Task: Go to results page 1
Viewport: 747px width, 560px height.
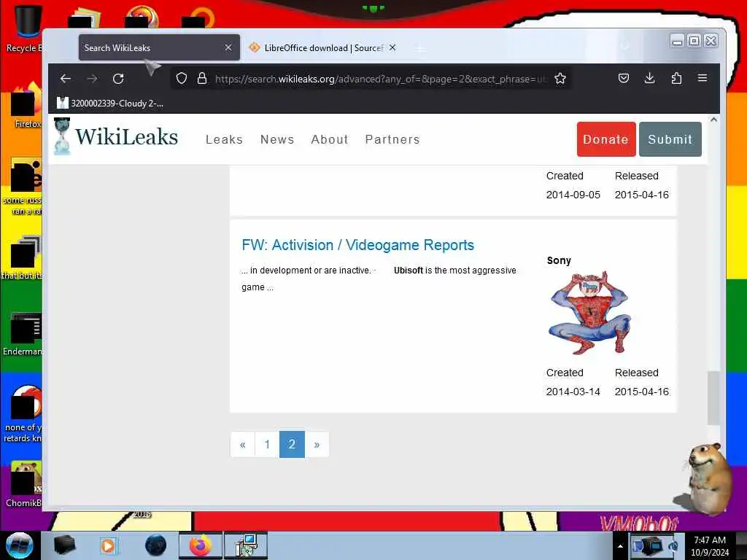Action: 267,444
